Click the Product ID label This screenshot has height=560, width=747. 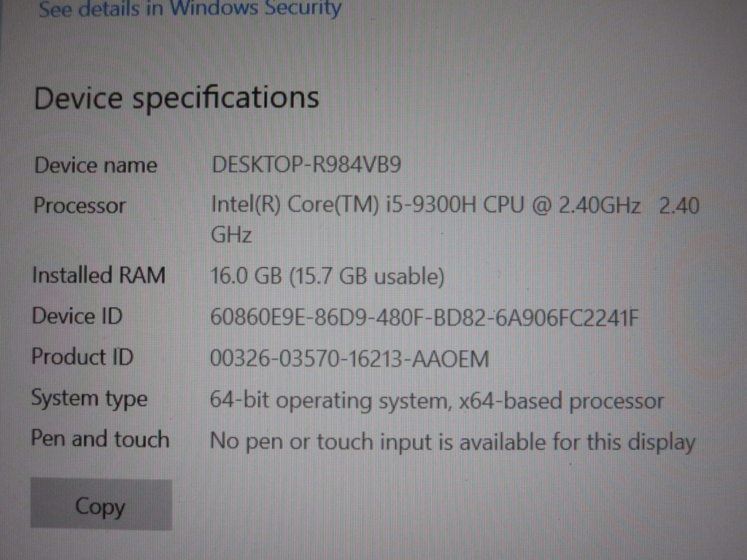click(x=79, y=357)
